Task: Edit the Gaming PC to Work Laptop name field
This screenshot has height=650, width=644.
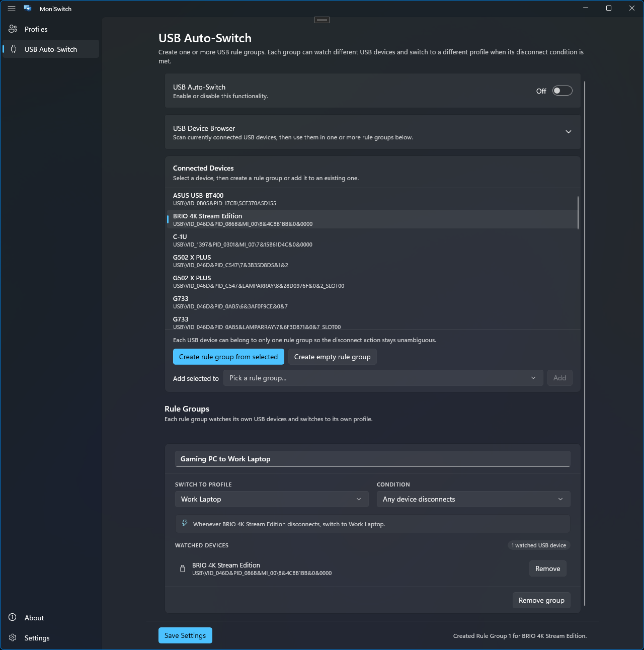Action: [372, 459]
